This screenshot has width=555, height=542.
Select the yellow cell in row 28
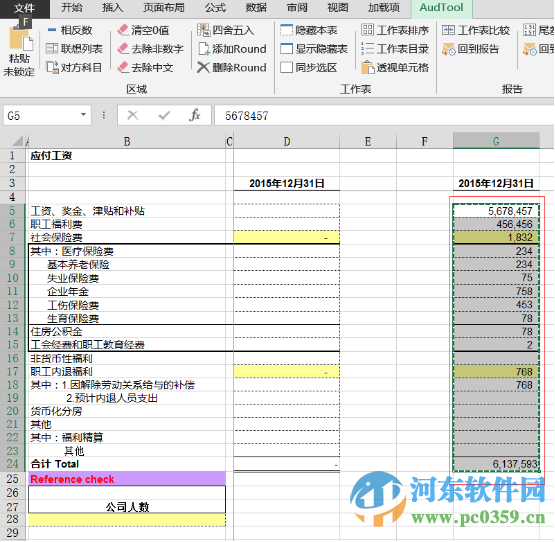tap(127, 519)
